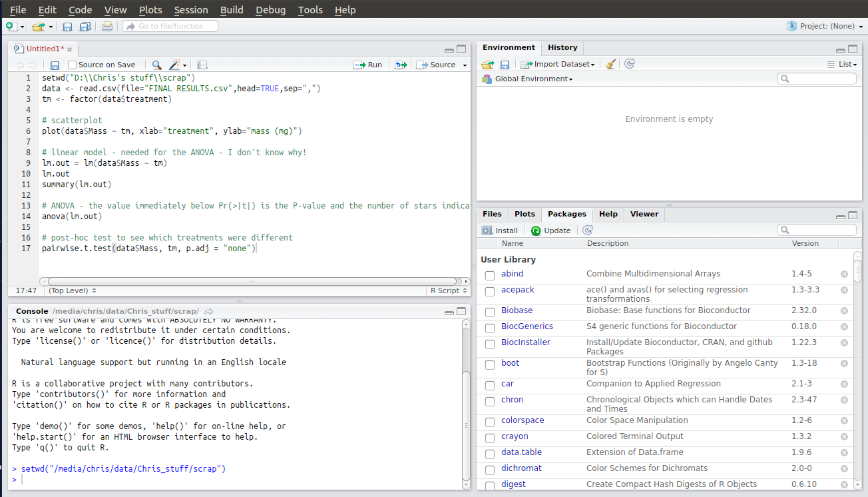Save the workspace in Environment pane
The image size is (868, 497).
pos(505,64)
